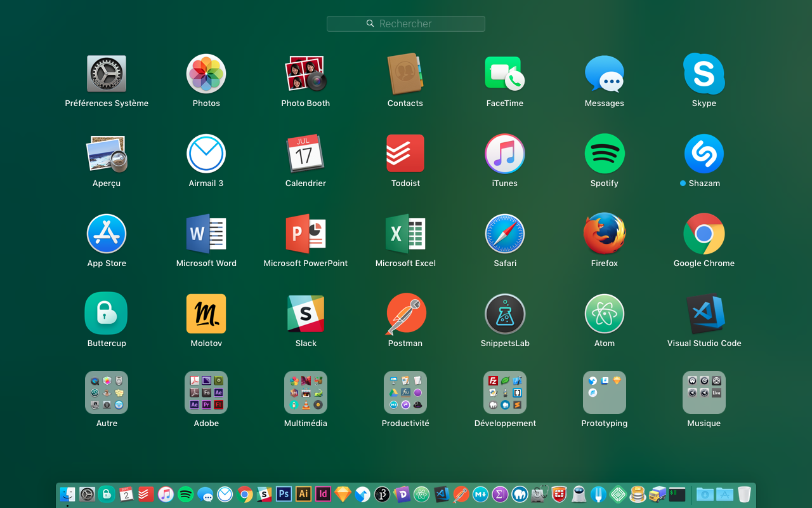Viewport: 812px width, 508px height.
Task: Open Atom from the Launchpad grid
Action: tap(605, 314)
